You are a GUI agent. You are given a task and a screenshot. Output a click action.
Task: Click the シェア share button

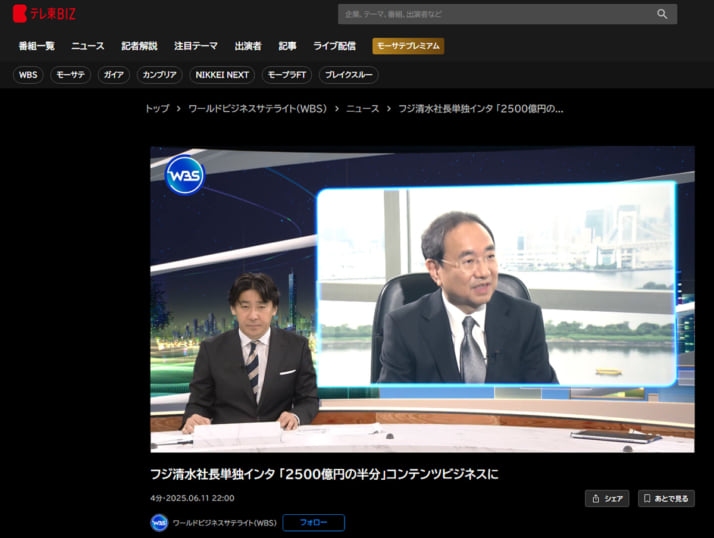[607, 498]
